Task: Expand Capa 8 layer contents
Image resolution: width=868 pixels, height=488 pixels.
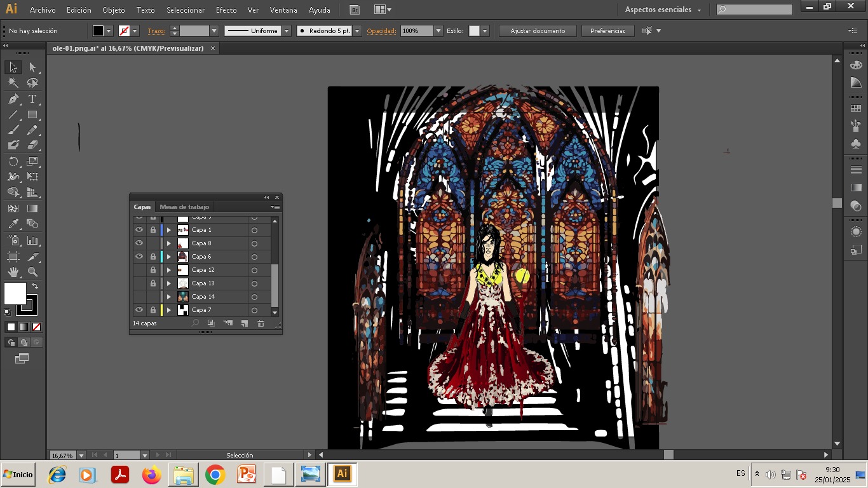Action: point(169,243)
